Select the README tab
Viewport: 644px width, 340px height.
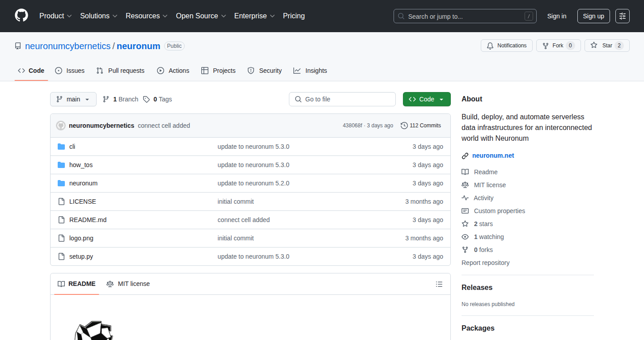(x=76, y=284)
